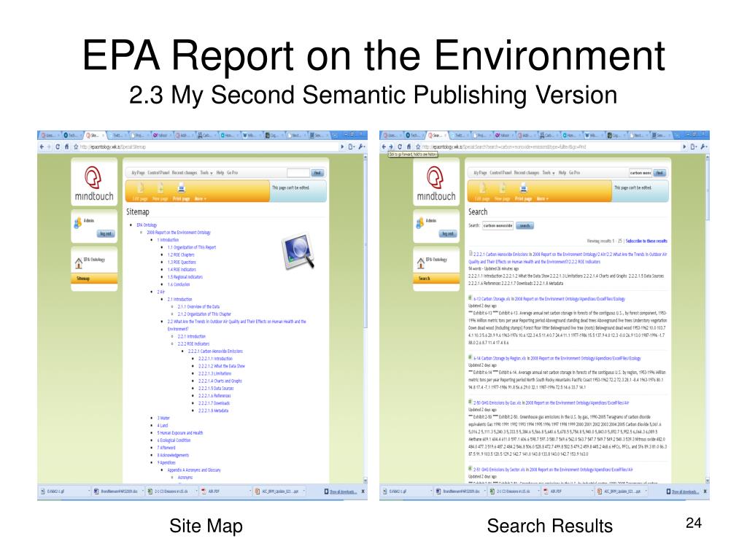Open the Tools dropdown in Search navigation bar
The height and width of the screenshot is (560, 747).
(x=549, y=173)
